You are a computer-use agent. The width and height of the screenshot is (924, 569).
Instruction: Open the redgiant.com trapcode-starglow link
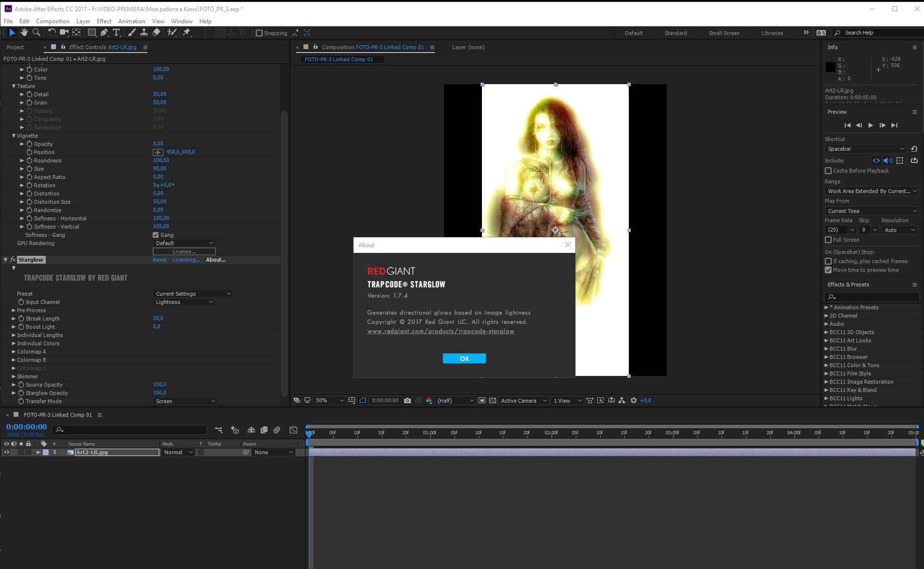tap(441, 331)
